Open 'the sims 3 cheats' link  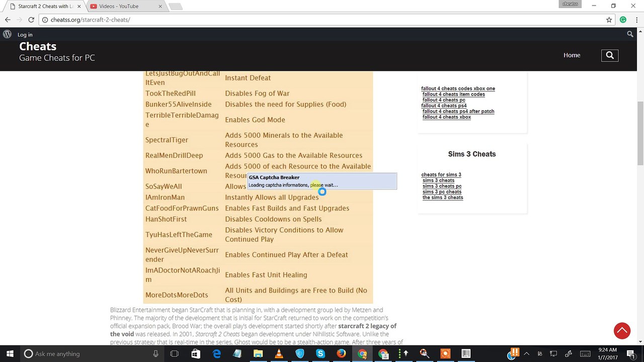443,197
